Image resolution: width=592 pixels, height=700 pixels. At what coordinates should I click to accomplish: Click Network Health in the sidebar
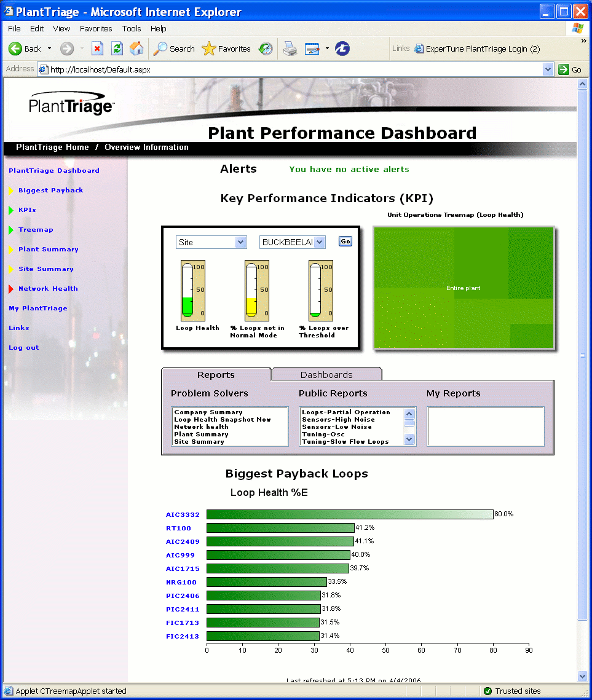(x=48, y=288)
